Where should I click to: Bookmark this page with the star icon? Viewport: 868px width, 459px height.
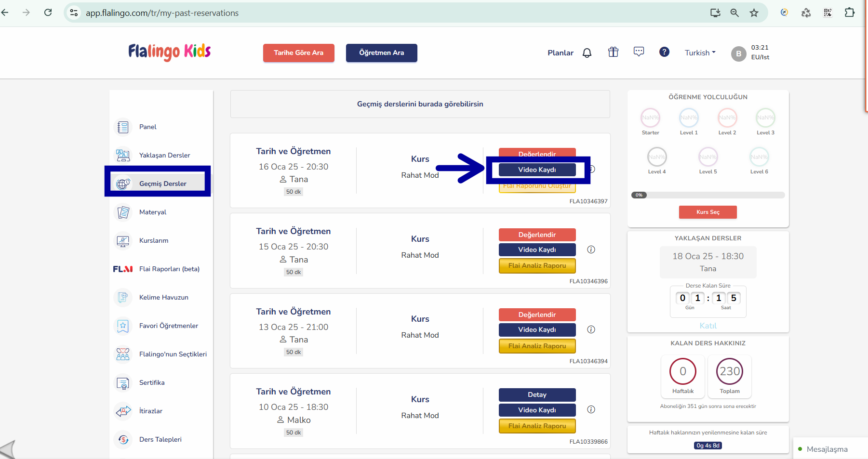[x=754, y=13]
